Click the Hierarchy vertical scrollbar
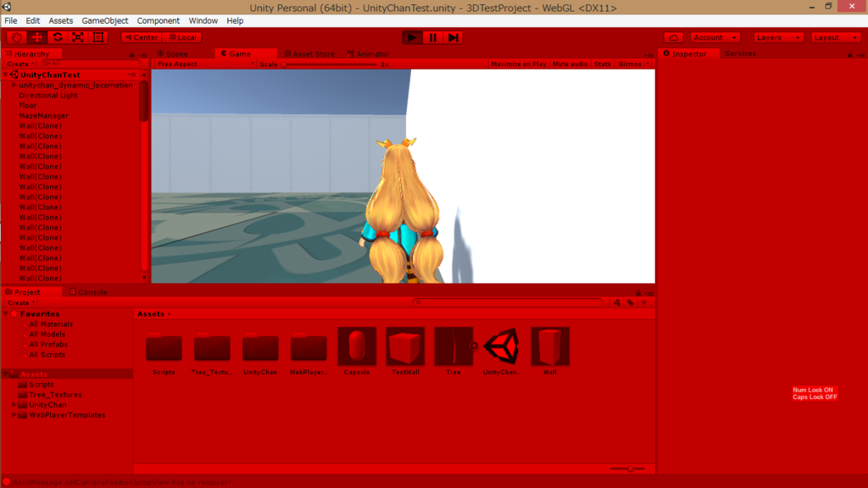 coord(144,102)
